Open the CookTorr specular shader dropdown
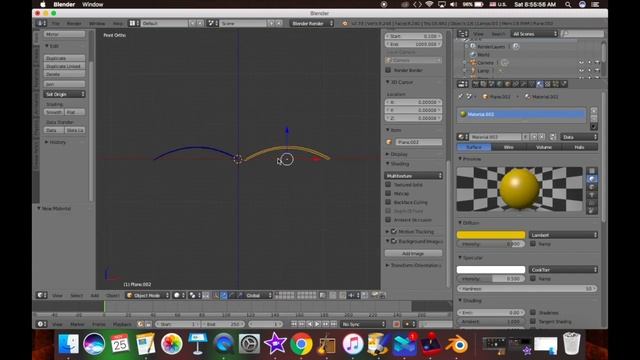 [563, 269]
